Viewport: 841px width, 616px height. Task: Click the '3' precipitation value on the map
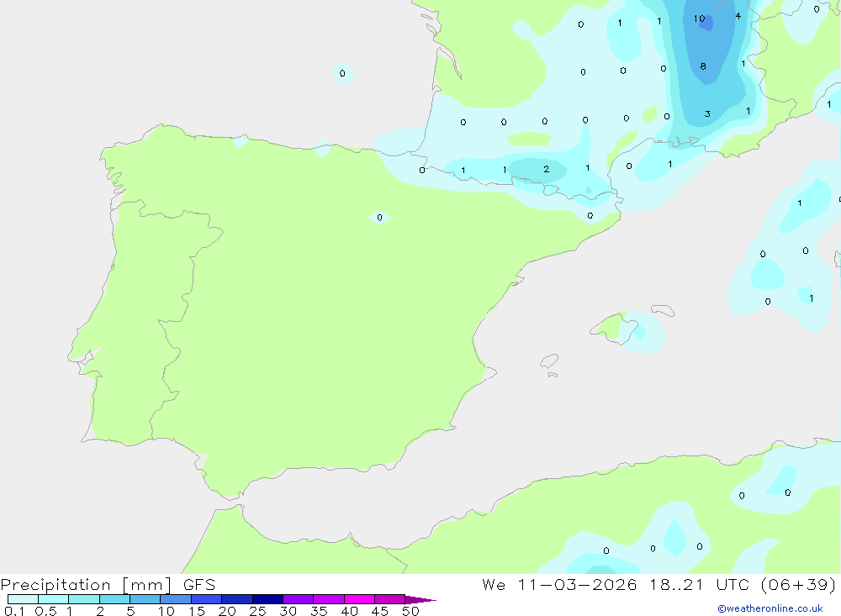(707, 113)
